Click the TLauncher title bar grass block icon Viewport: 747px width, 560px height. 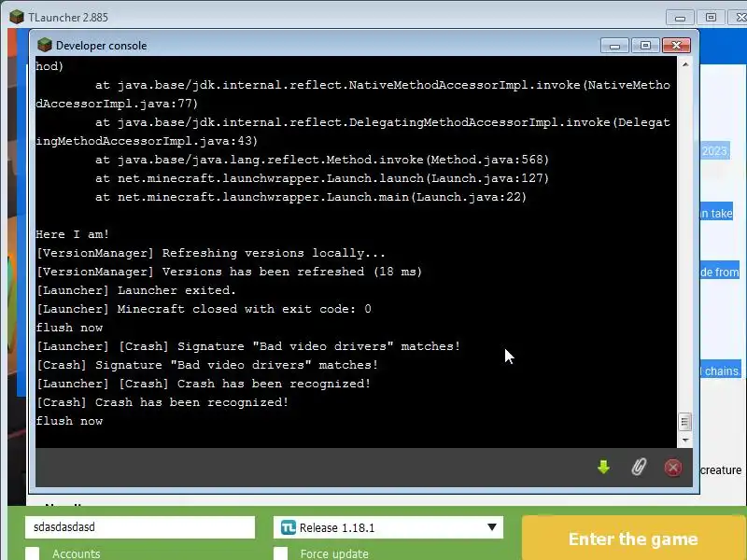(x=17, y=17)
